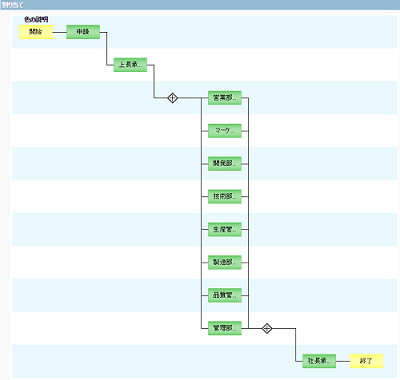The image size is (400, 380).
Task: Click the yellow 開始 start node
Action: tap(36, 32)
